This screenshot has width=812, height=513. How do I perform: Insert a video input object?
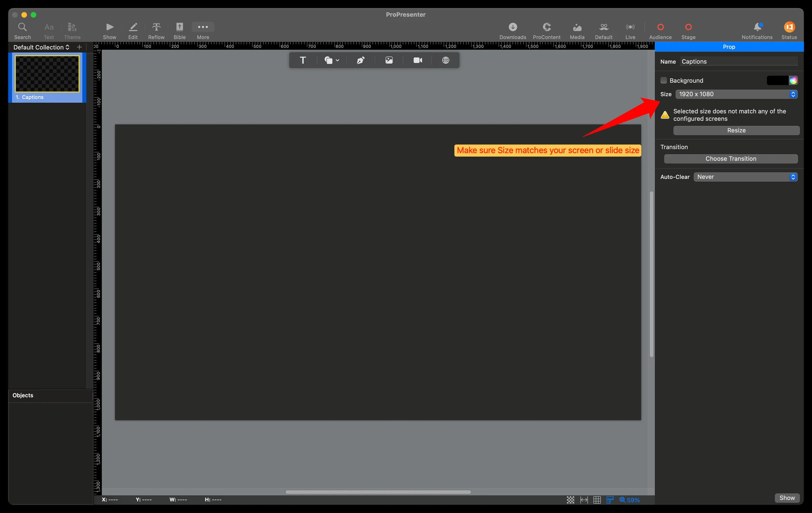pyautogui.click(x=418, y=60)
